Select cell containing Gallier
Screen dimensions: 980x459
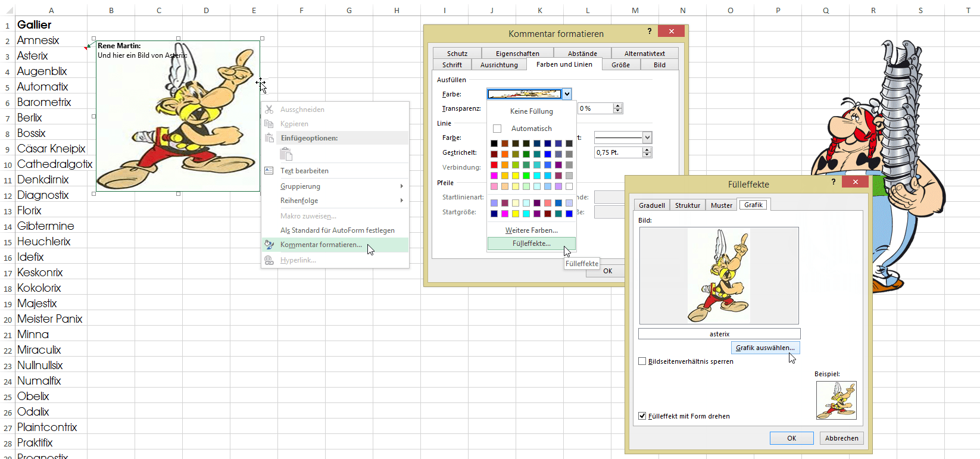click(51, 24)
